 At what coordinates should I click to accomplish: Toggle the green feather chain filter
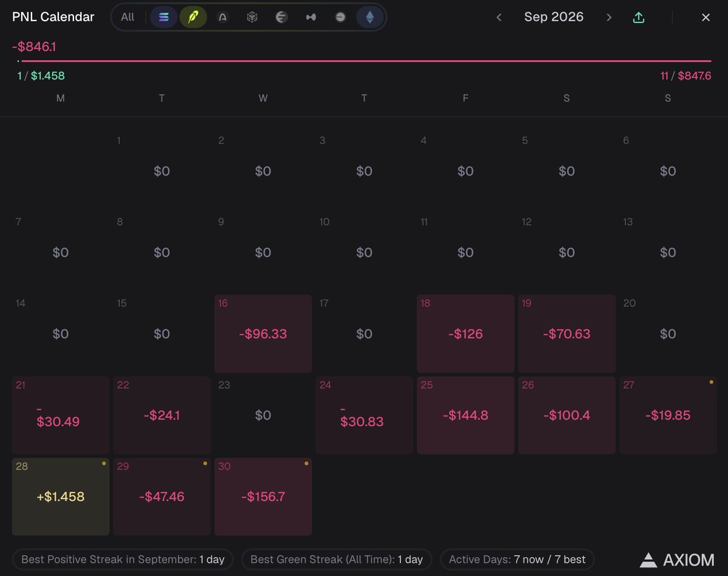(x=193, y=17)
